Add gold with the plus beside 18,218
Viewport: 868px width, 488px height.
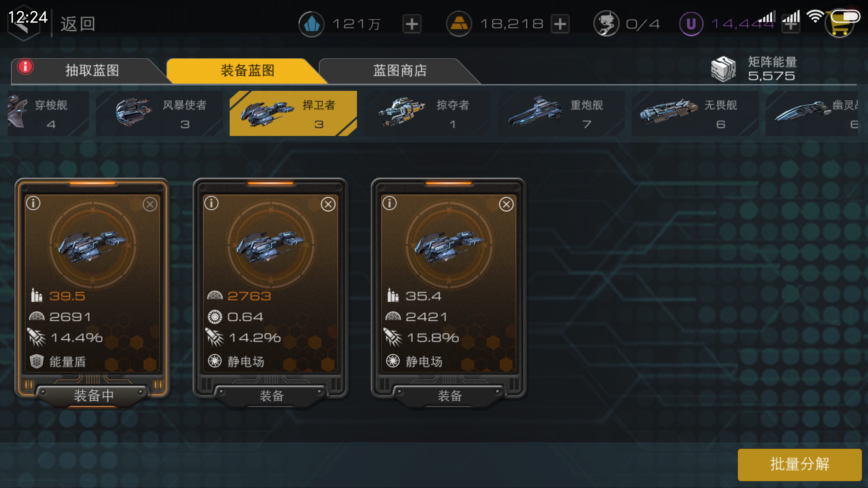point(560,24)
